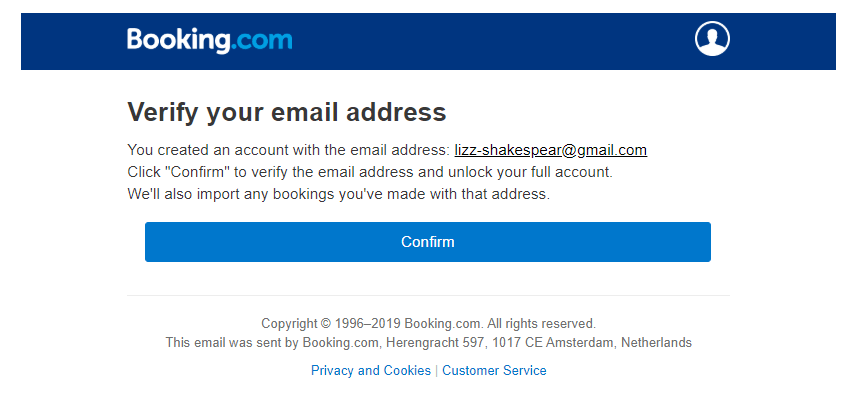Click the light-blue ".com" in the logo
This screenshot has height=419, width=855.
click(x=262, y=40)
